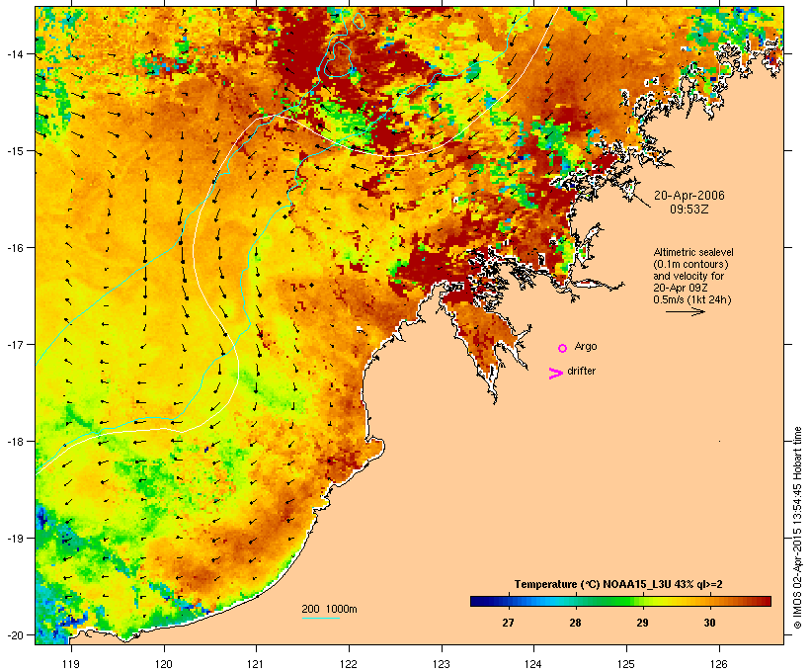Image resolution: width=810 pixels, height=672 pixels.
Task: Click longitude axis label '123'
Action: pos(442,664)
